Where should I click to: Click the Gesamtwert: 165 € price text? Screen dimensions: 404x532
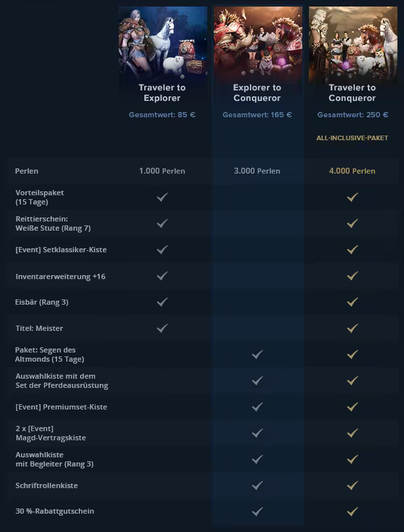point(257,115)
